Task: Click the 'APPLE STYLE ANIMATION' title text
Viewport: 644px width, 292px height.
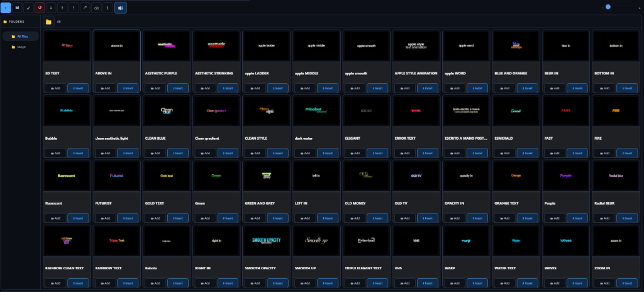Action: [415, 73]
